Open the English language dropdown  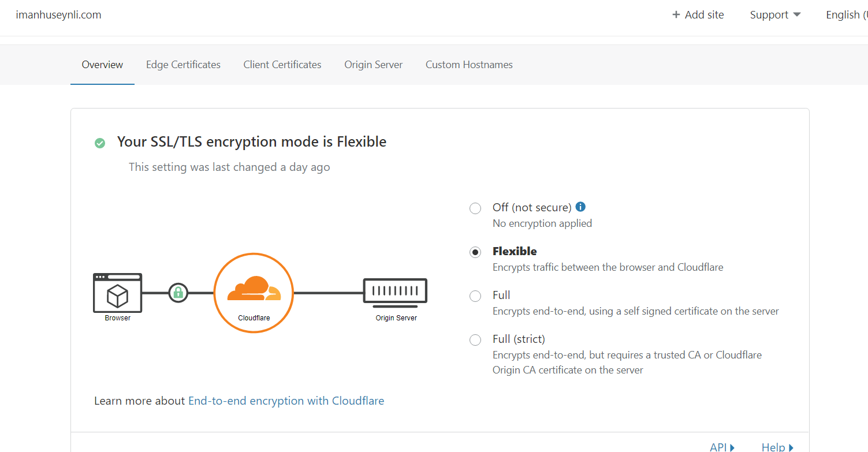(x=846, y=15)
